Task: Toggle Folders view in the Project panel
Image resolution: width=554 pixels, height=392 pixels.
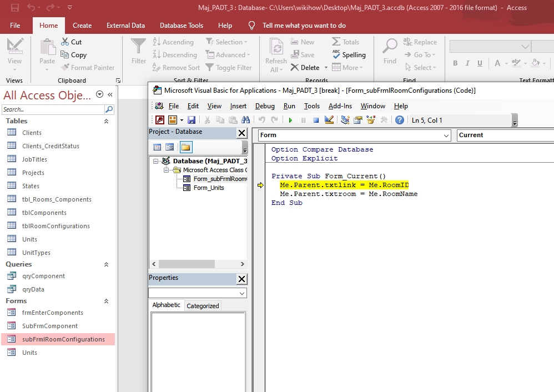Action: (186, 147)
